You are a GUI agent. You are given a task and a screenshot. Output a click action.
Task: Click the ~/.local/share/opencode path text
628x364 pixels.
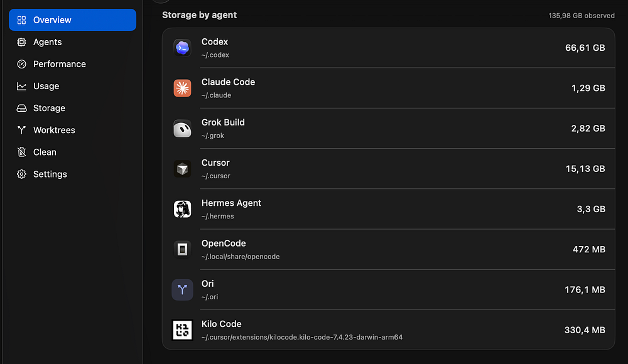point(241,257)
